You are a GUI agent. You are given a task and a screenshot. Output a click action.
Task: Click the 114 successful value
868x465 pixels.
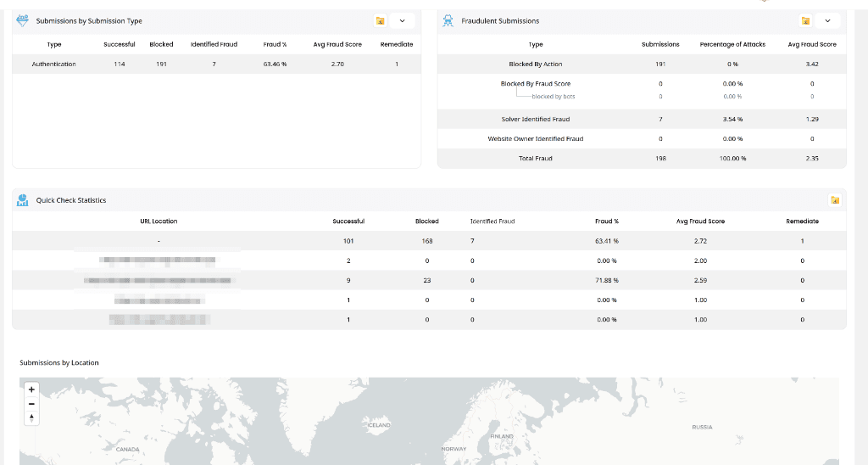click(x=119, y=64)
